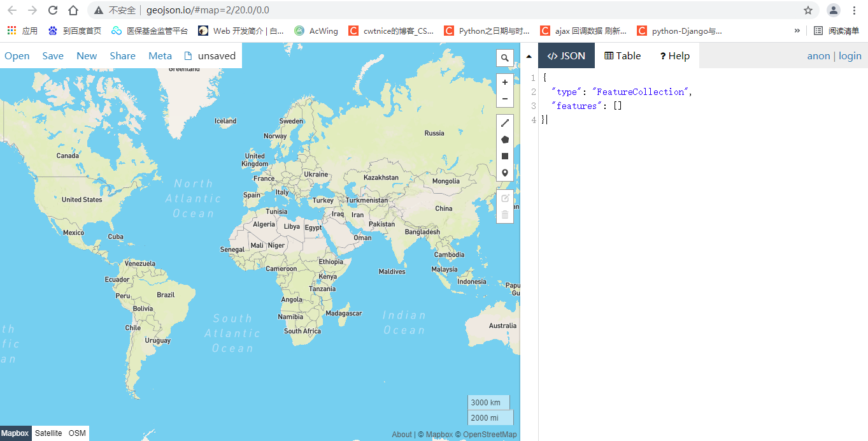This screenshot has width=868, height=441.
Task: Open the Meta menu
Action: (x=160, y=55)
